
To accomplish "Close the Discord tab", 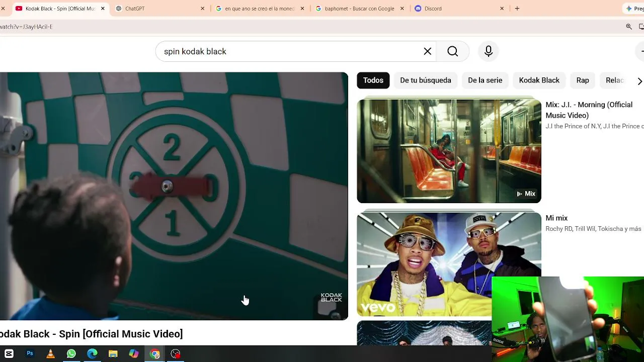I will 502,9.
